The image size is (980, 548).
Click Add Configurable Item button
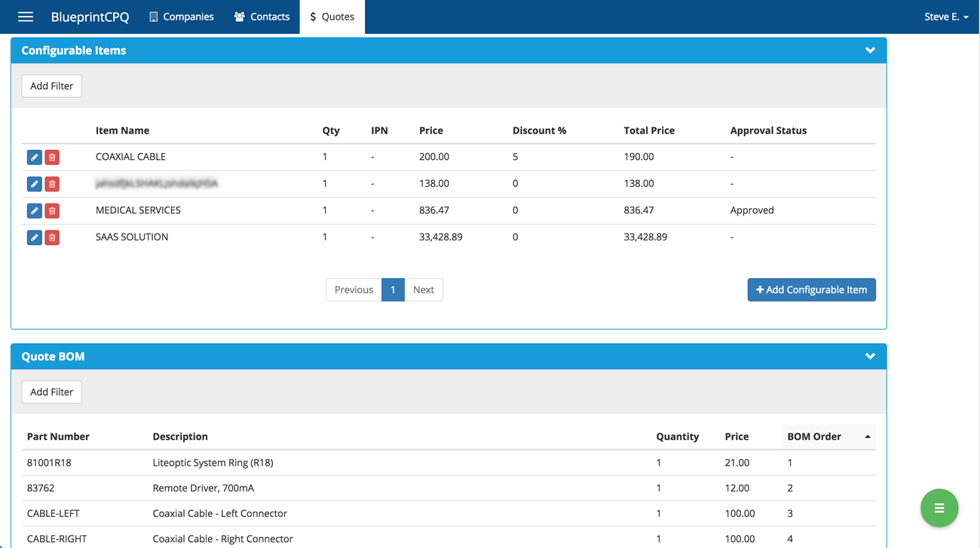pos(811,289)
